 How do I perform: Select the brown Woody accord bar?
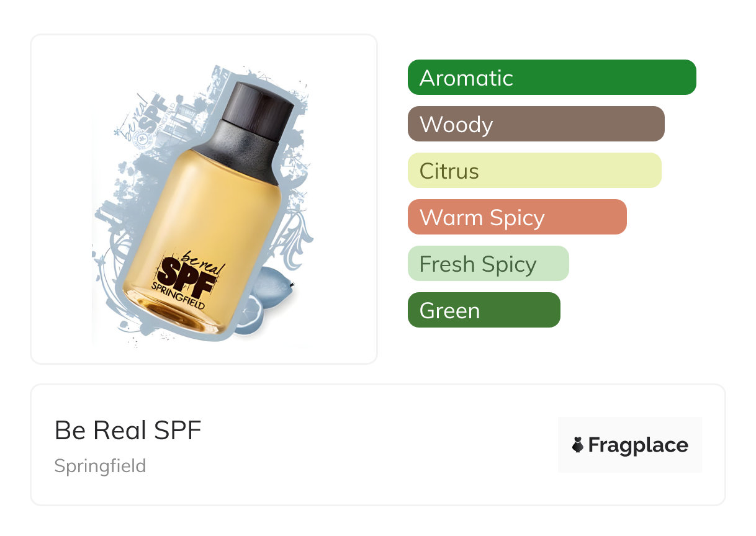536,124
